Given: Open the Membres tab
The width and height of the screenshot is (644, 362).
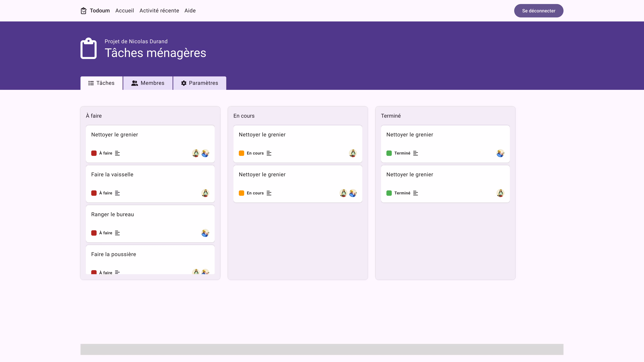Looking at the screenshot, I should pos(148,83).
